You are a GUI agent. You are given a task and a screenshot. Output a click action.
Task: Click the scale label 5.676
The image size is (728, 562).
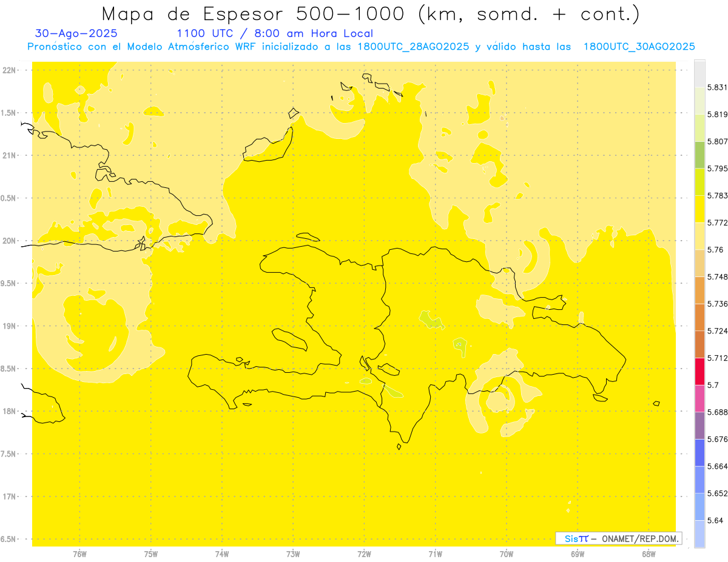tap(718, 440)
